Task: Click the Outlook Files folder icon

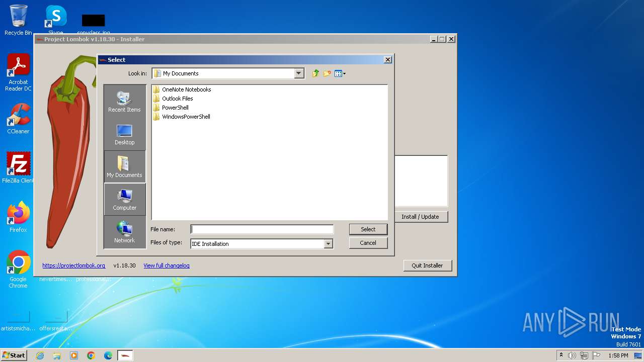Action: [x=156, y=99]
